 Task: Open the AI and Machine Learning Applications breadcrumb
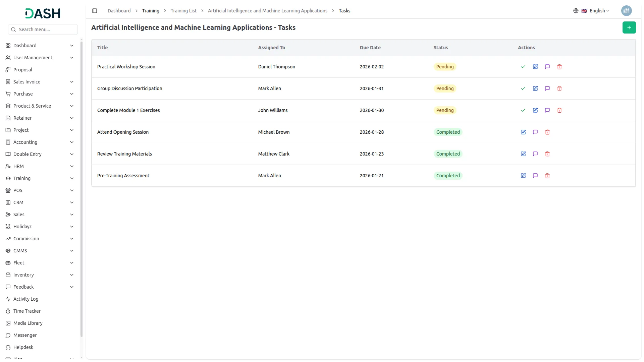point(268,11)
